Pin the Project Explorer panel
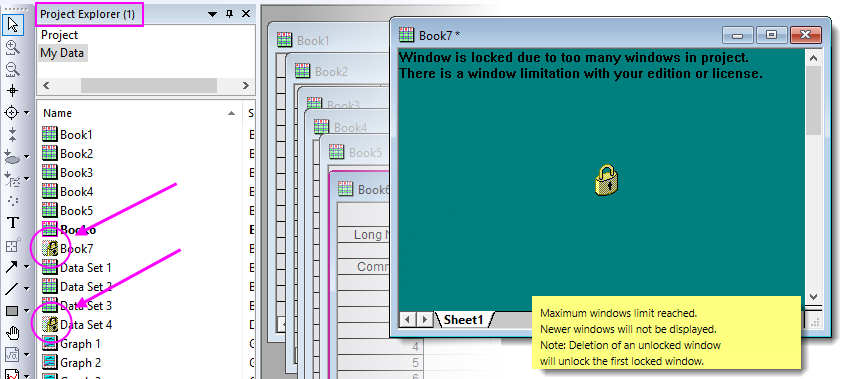The width and height of the screenshot is (851, 379). 230,14
